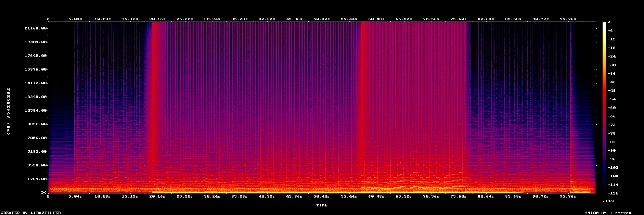Click the dBFS unit label
Viewport: 644px width, 215px height.
[x=608, y=201]
